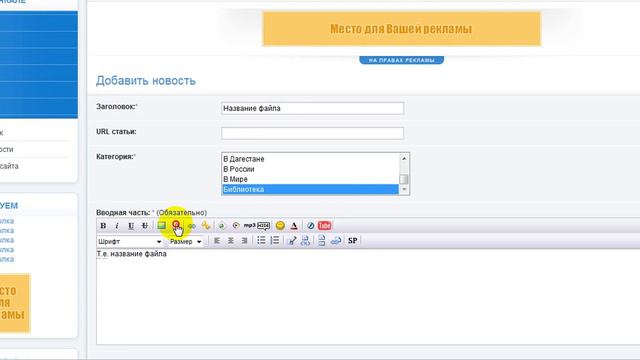
Task: Click the red circle icon beside the image icon
Action: coord(176,224)
